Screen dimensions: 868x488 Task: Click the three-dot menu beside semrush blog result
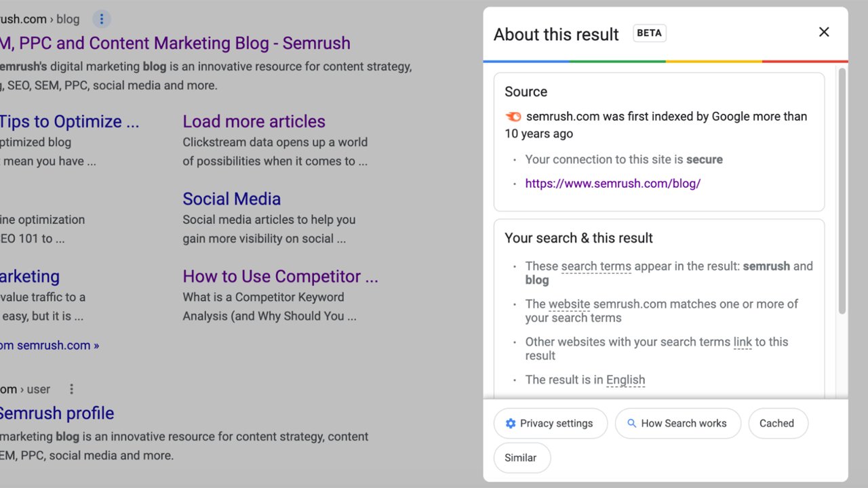click(x=101, y=19)
